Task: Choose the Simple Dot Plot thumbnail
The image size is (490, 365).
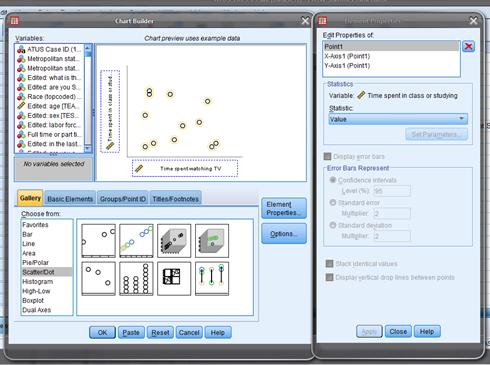Action: click(136, 279)
